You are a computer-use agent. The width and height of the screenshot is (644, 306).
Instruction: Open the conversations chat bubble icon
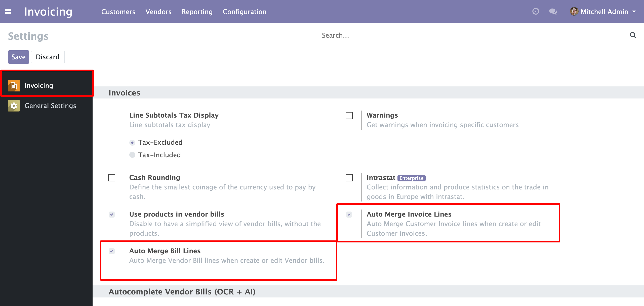[553, 12]
